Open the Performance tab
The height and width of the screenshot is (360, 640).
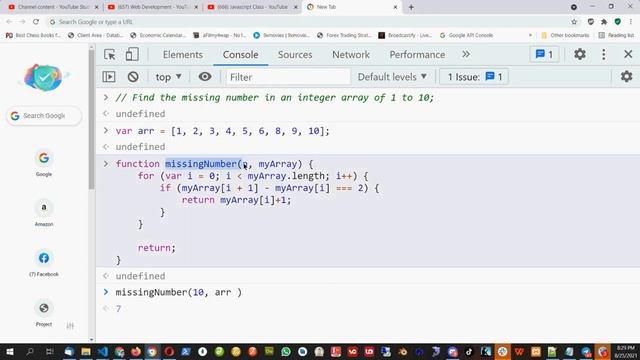tap(417, 55)
